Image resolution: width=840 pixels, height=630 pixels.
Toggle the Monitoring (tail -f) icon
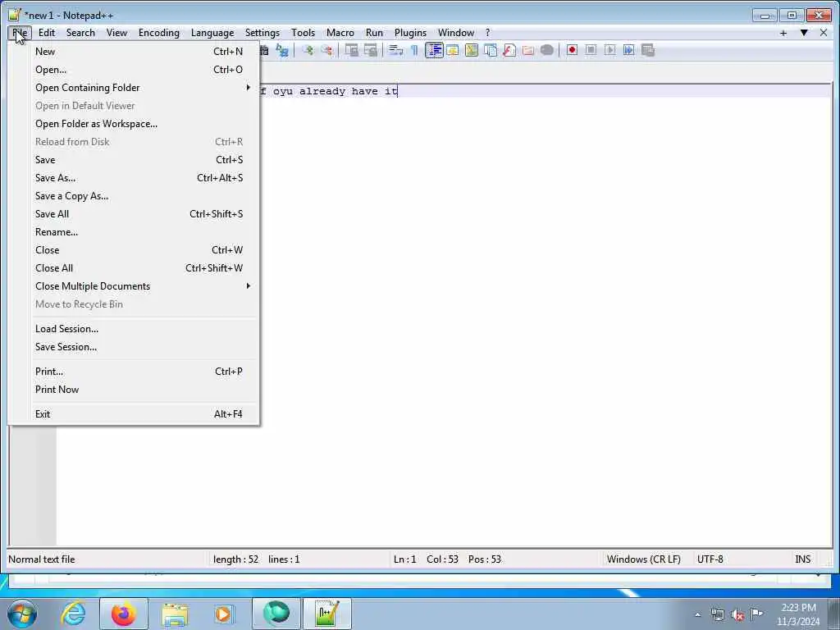pos(546,50)
